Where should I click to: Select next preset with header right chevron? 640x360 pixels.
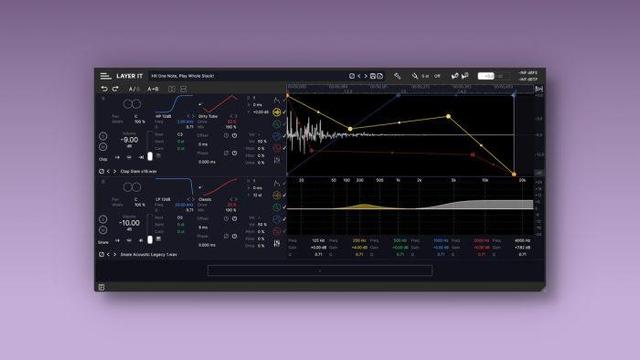365,76
